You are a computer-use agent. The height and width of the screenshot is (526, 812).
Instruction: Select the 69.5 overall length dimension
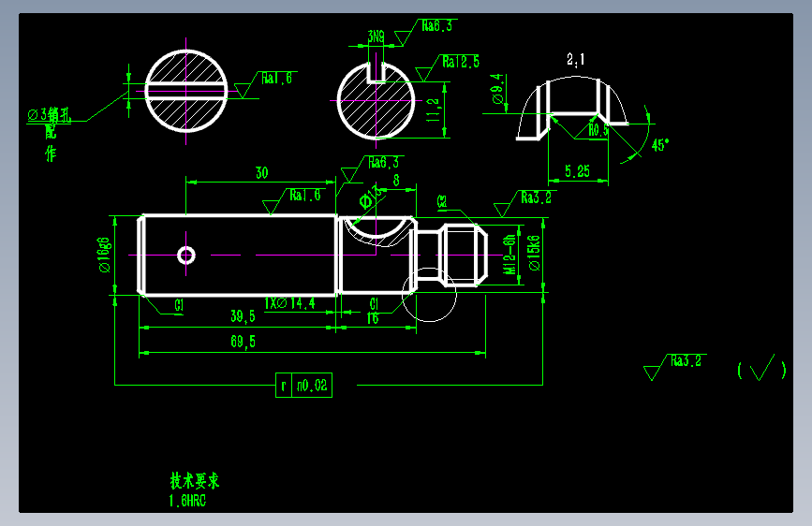tap(243, 342)
